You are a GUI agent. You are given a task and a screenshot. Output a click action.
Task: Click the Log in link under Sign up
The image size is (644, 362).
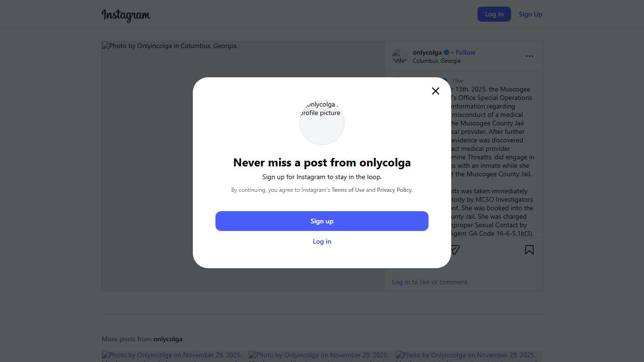point(322,241)
